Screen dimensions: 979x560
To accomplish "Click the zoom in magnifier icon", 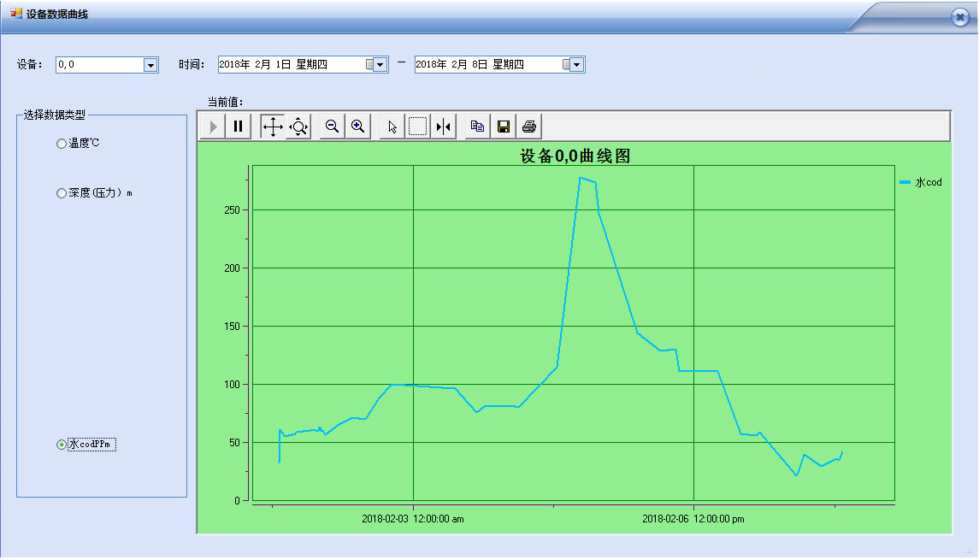I will pyautogui.click(x=357, y=127).
